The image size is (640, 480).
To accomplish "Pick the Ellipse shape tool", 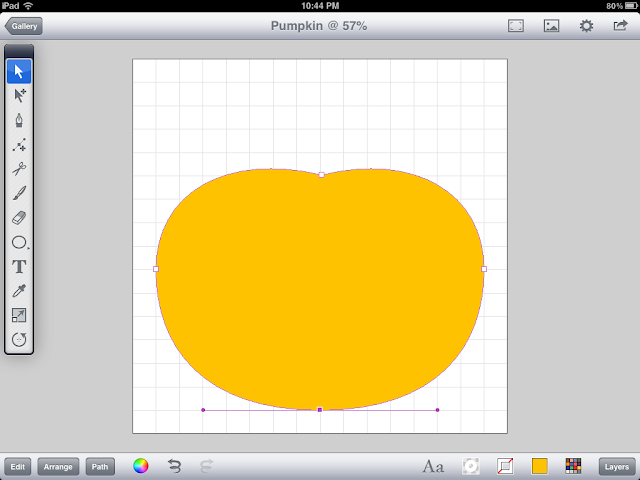I will pyautogui.click(x=19, y=242).
